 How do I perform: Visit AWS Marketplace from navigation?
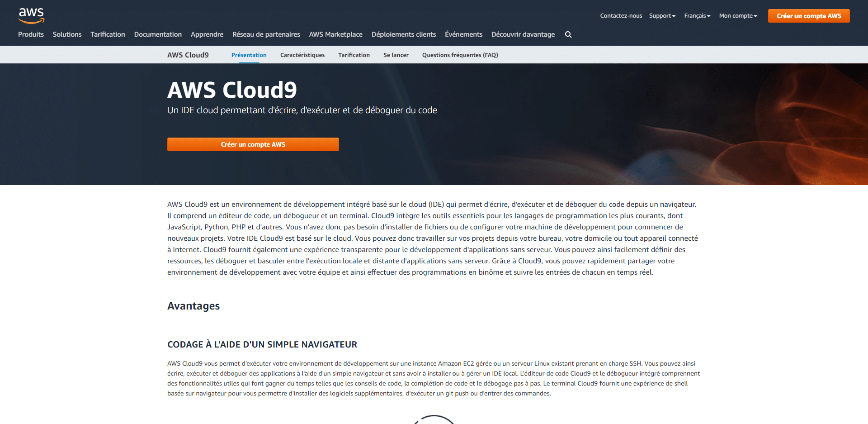[x=335, y=34]
